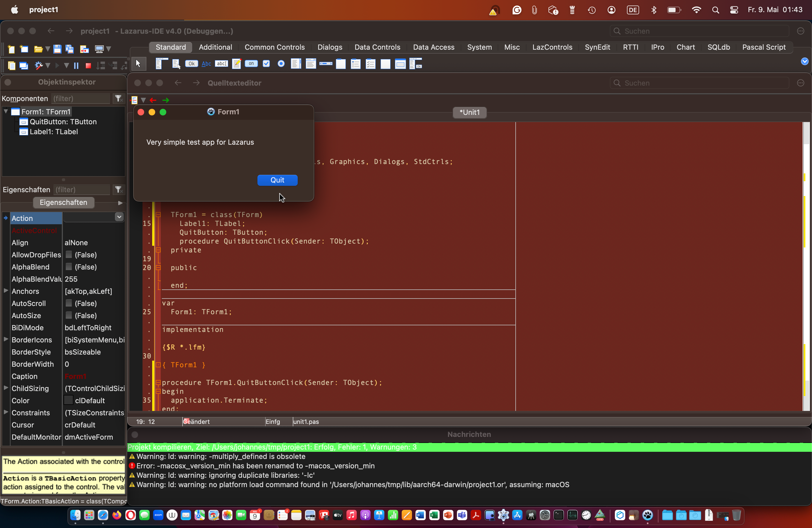Viewport: 812px width, 528px height.
Task: Click filter icon next to Komponenten filter
Action: [118, 99]
